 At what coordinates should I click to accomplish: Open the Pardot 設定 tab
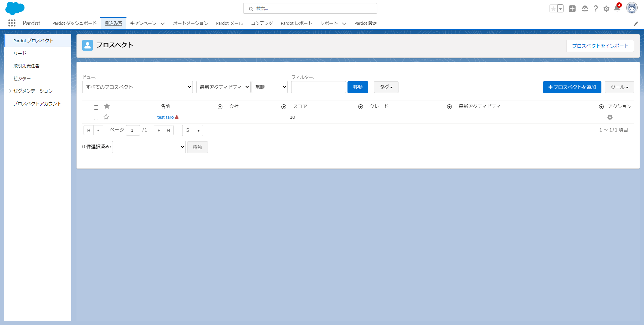pos(366,23)
